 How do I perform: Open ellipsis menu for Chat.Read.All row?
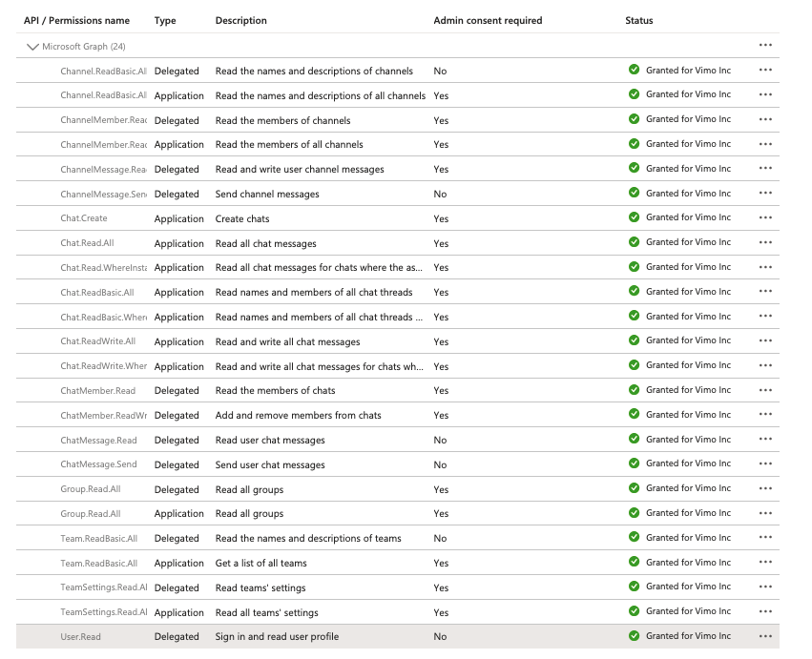click(765, 243)
